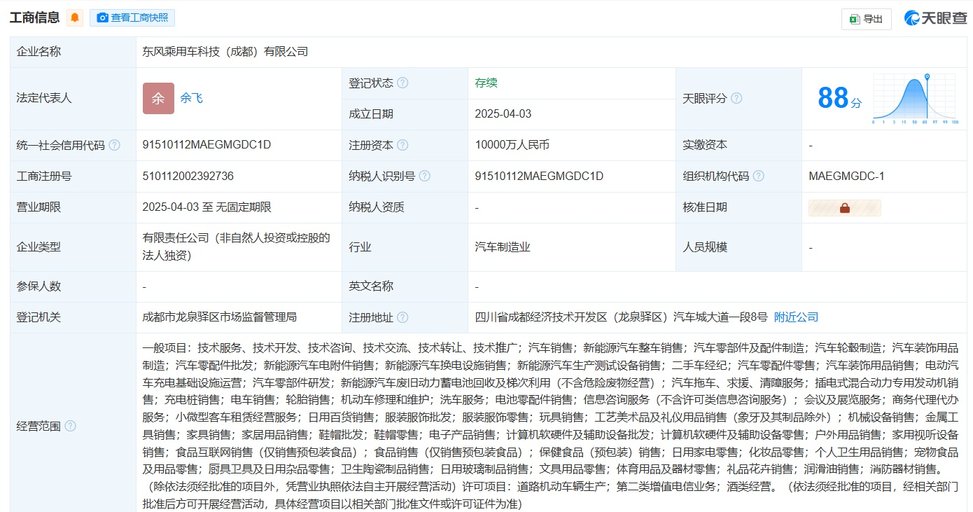Click the 参保人数 label cell

pyautogui.click(x=73, y=286)
